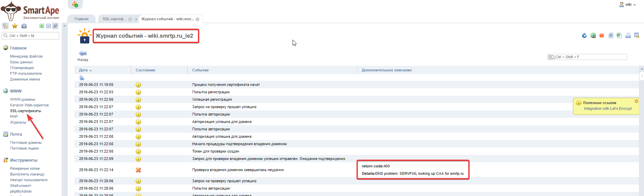Export log with the Excel icon
This screenshot has width=644, height=196.
pos(619,35)
